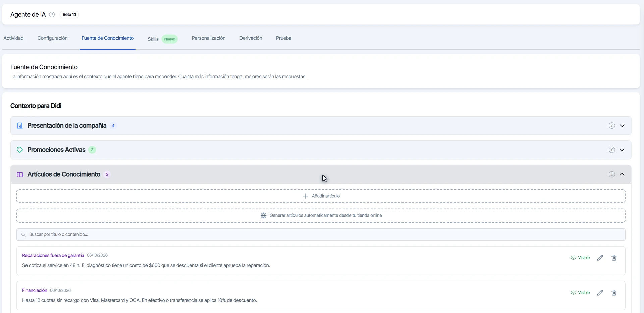This screenshot has width=644, height=313.
Task: Focus the Buscar por título o contenido field
Action: [321, 235]
